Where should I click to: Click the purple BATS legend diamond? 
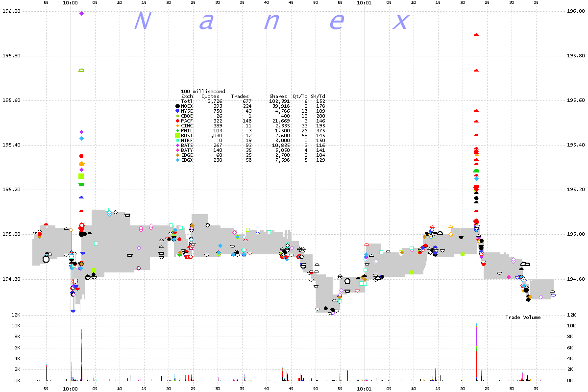click(x=177, y=145)
